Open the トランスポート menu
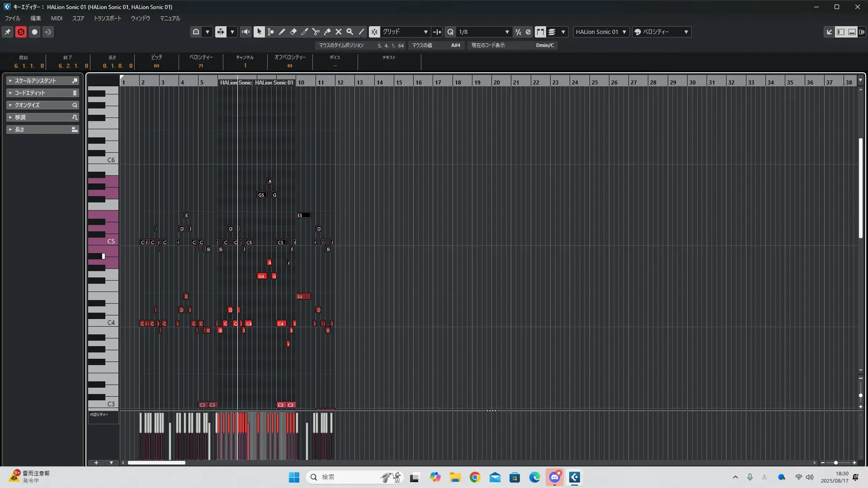The width and height of the screenshot is (868, 488). (107, 19)
